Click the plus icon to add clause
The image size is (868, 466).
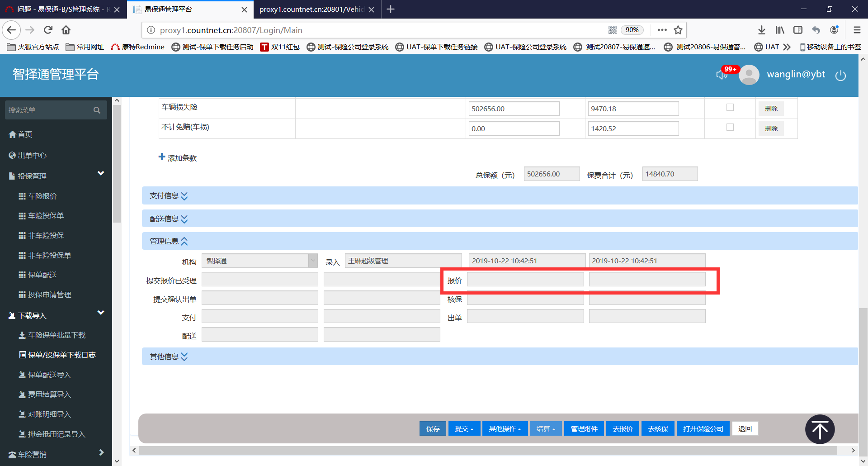pyautogui.click(x=162, y=157)
